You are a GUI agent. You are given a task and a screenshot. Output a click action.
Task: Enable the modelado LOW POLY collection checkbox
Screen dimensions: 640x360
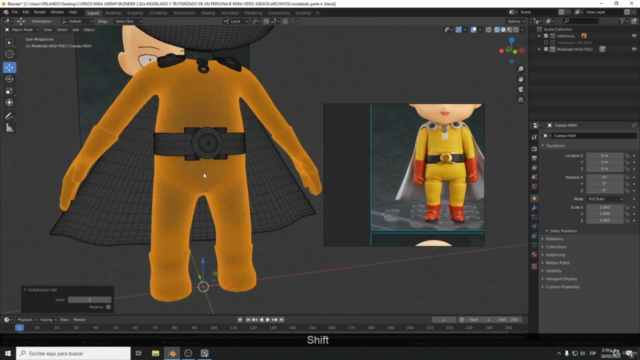(546, 42)
